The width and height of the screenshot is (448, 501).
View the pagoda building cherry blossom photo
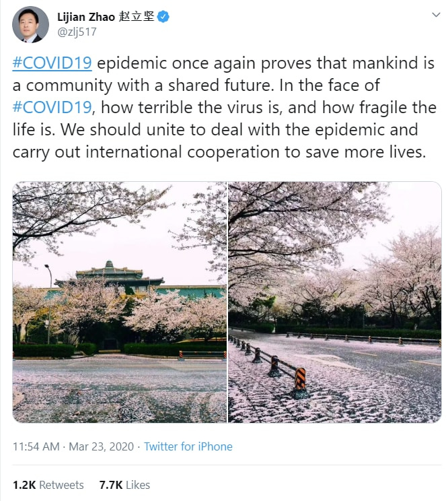coord(119,302)
